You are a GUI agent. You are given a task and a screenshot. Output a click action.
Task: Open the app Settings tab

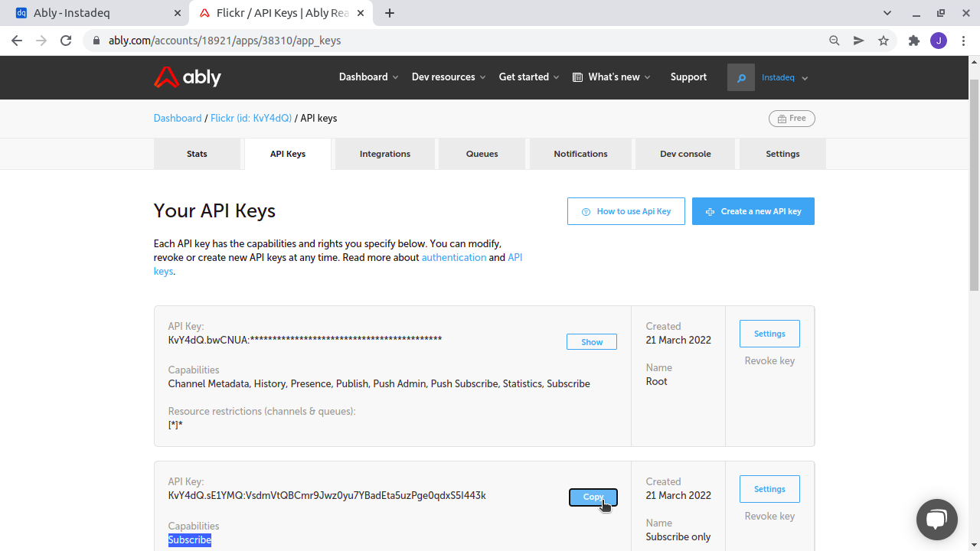click(782, 154)
